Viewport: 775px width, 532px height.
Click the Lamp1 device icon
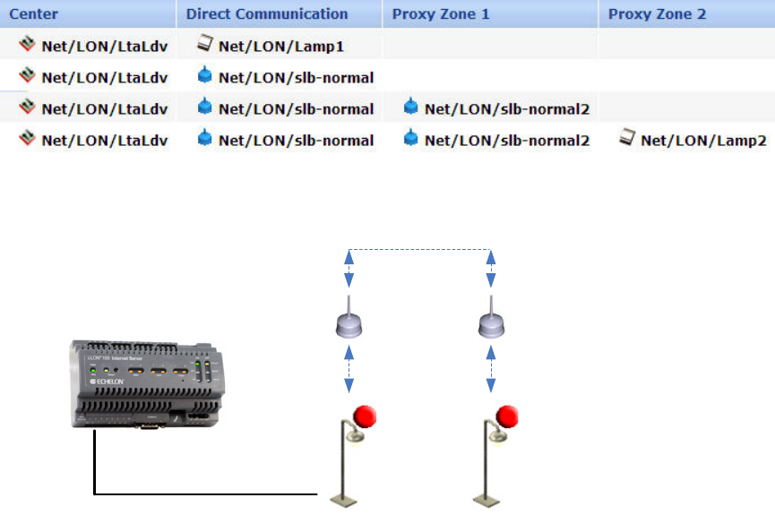point(204,44)
